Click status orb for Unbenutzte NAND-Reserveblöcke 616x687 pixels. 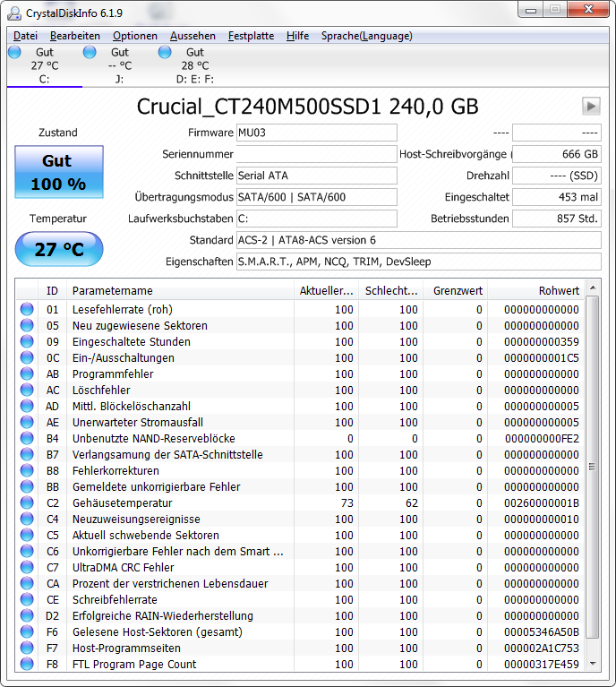pyautogui.click(x=27, y=439)
